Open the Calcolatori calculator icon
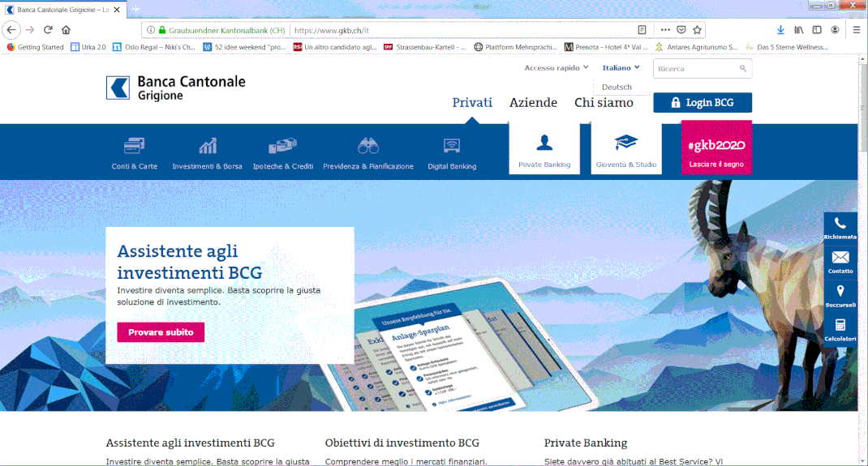The image size is (868, 466). coord(840,325)
